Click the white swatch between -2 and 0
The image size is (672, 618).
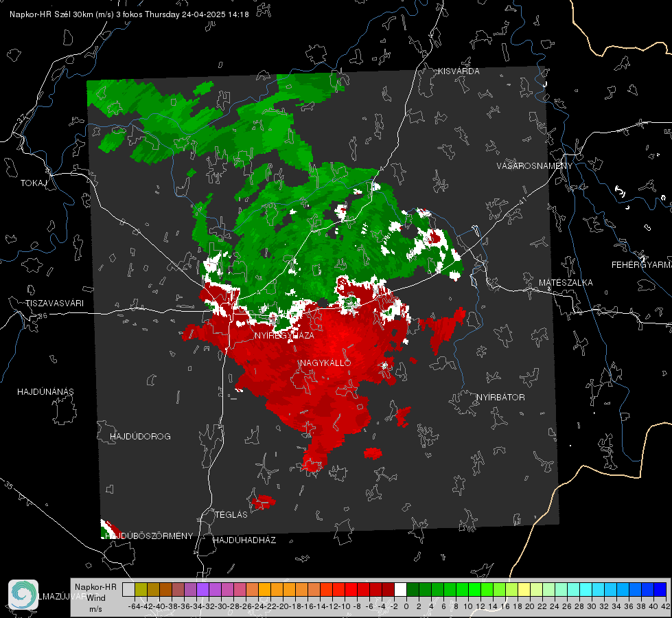[400, 589]
